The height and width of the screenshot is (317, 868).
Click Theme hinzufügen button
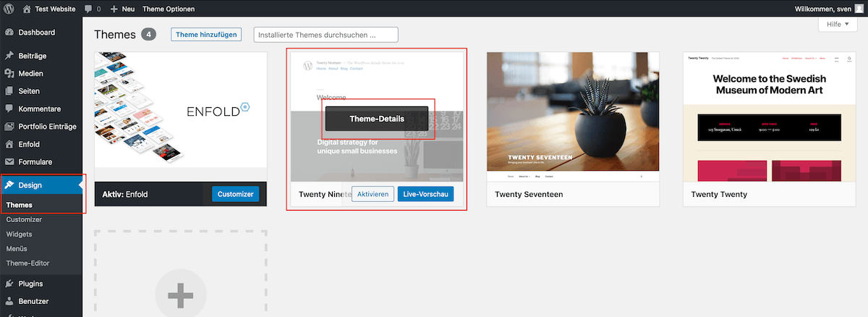coord(208,34)
